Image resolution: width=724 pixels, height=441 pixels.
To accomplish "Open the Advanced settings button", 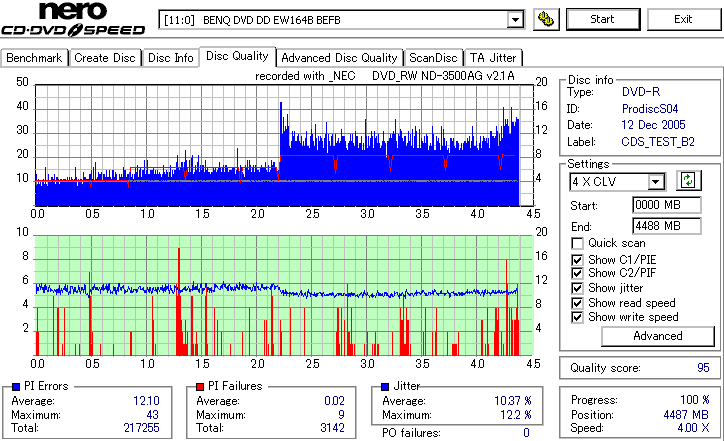I will [658, 336].
